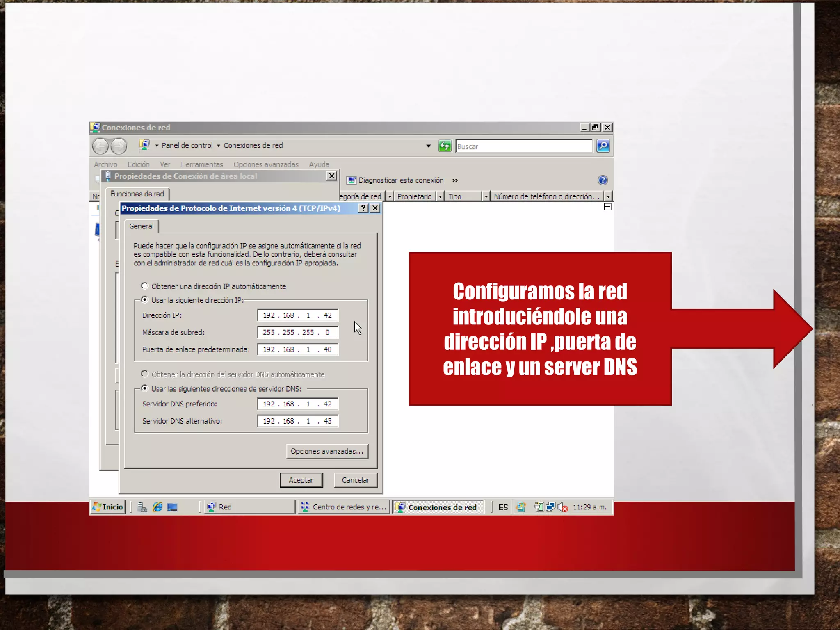Click the control panel icon in address bar
Viewport: 840px width, 630px height.
click(x=144, y=145)
